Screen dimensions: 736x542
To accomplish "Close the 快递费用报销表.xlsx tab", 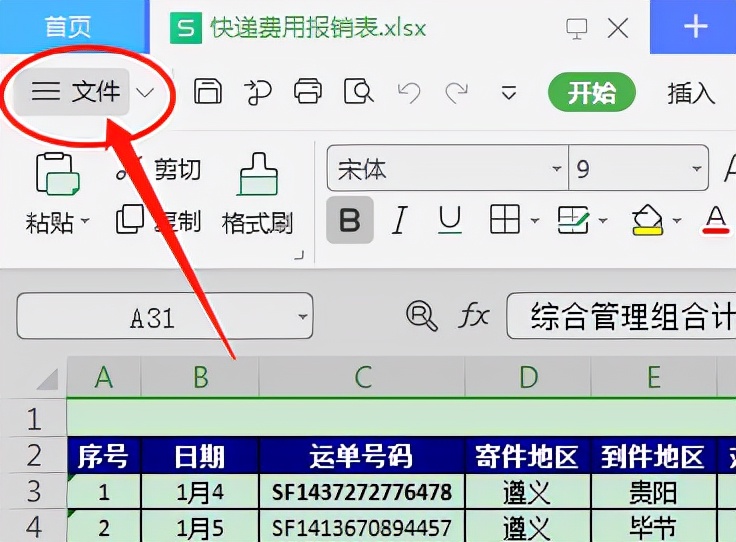I will (x=618, y=29).
